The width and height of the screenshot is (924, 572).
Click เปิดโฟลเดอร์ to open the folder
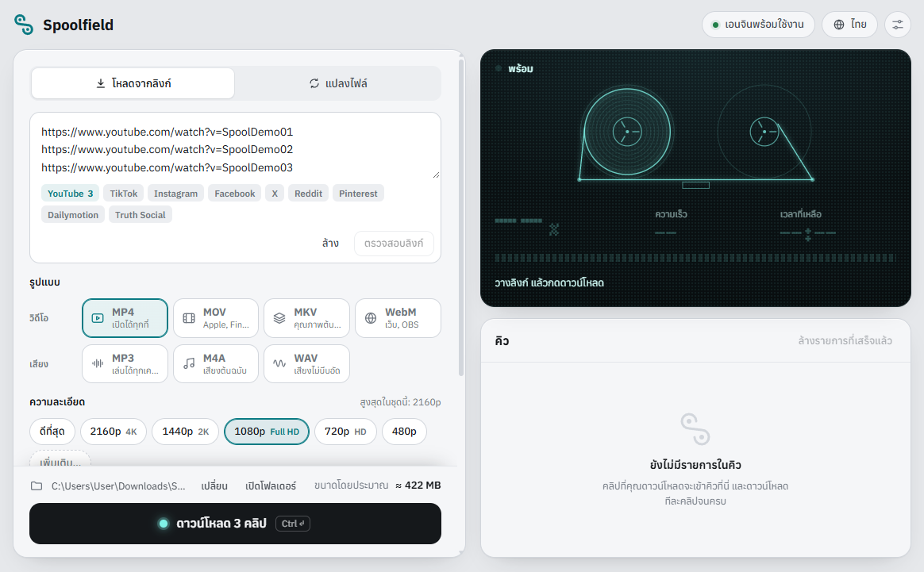tap(271, 486)
